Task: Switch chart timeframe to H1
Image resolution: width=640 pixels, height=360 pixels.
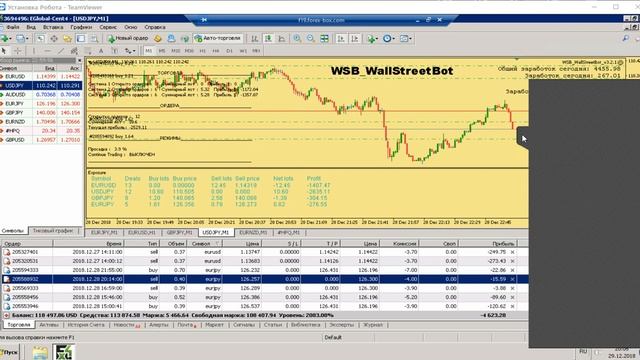Action: pyautogui.click(x=202, y=51)
